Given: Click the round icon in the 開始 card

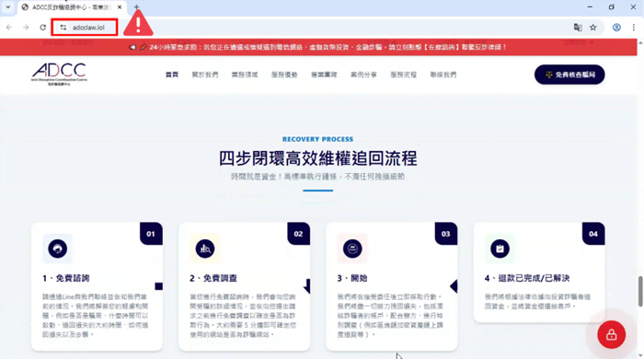Looking at the screenshot, I should [x=352, y=249].
